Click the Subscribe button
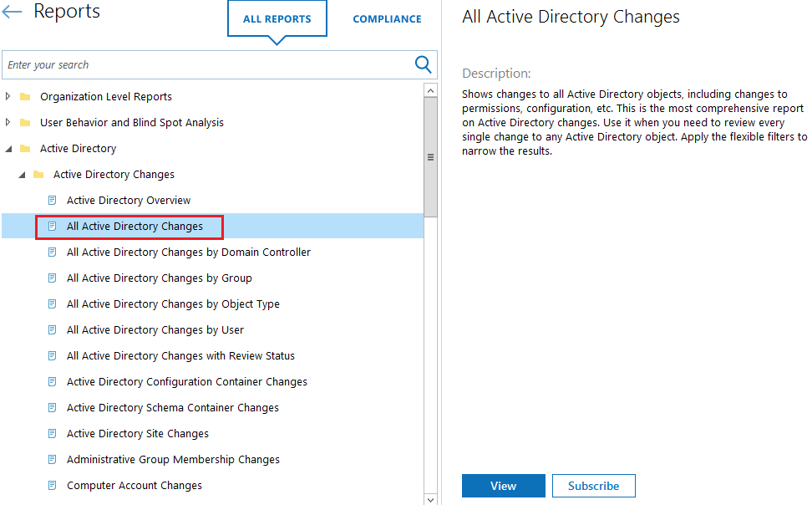Viewport: 812px width, 505px height. (593, 486)
